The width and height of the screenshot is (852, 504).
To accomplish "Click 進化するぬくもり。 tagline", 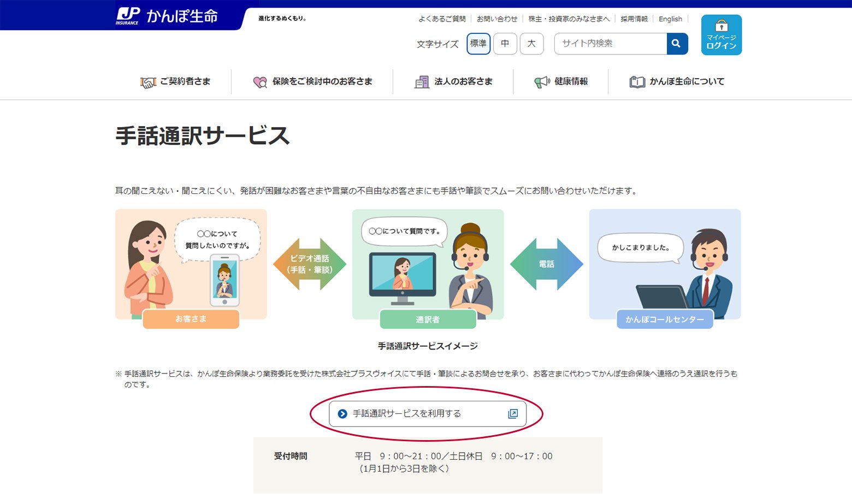I will (x=282, y=19).
